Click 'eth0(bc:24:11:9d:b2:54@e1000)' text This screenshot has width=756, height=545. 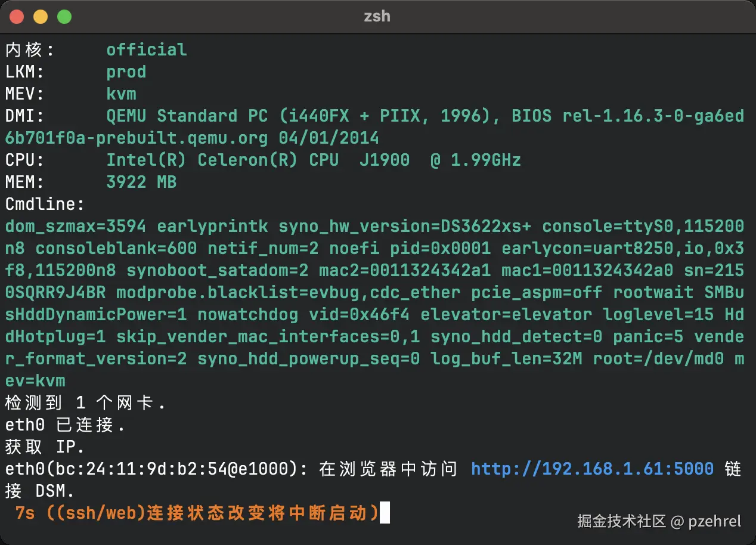[151, 469]
